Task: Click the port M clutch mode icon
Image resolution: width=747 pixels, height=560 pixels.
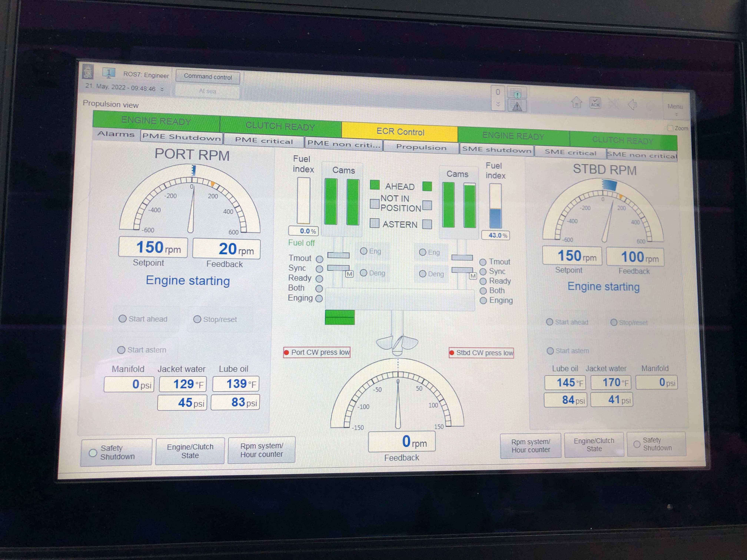Action: [350, 274]
